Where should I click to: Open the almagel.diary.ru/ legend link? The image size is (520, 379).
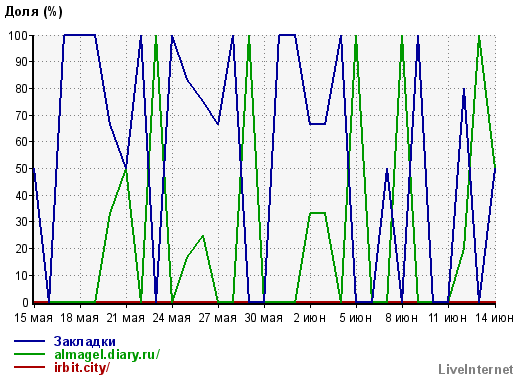pos(107,355)
